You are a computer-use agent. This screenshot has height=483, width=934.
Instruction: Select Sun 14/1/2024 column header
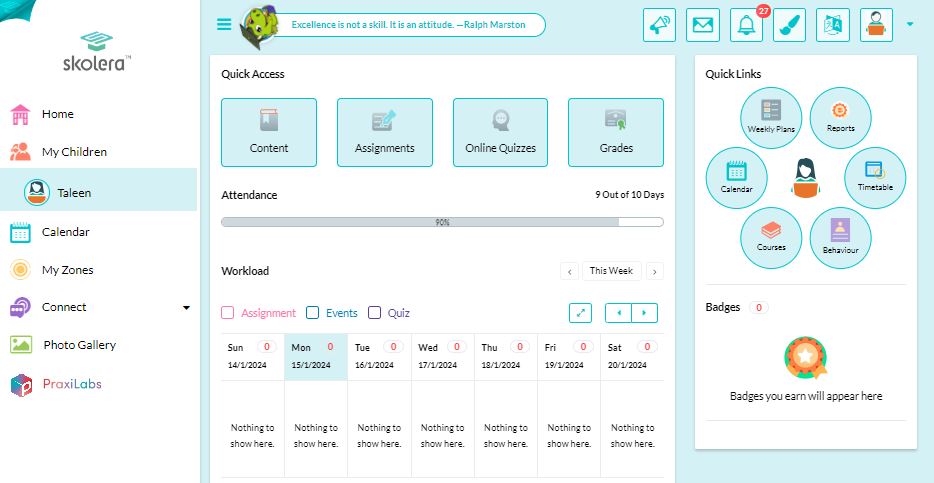(x=253, y=356)
